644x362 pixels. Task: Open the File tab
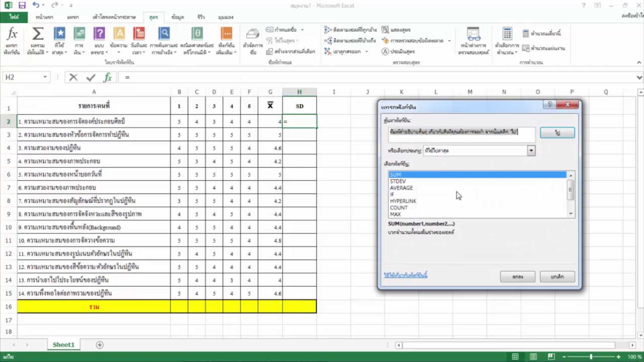point(14,17)
